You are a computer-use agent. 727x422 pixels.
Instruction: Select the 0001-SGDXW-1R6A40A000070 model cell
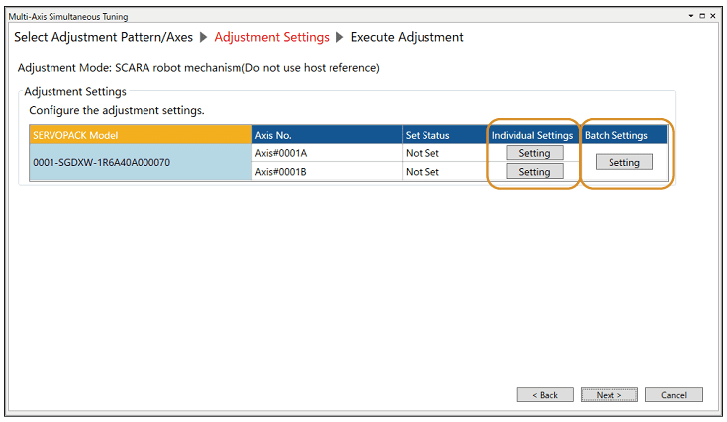pyautogui.click(x=140, y=162)
